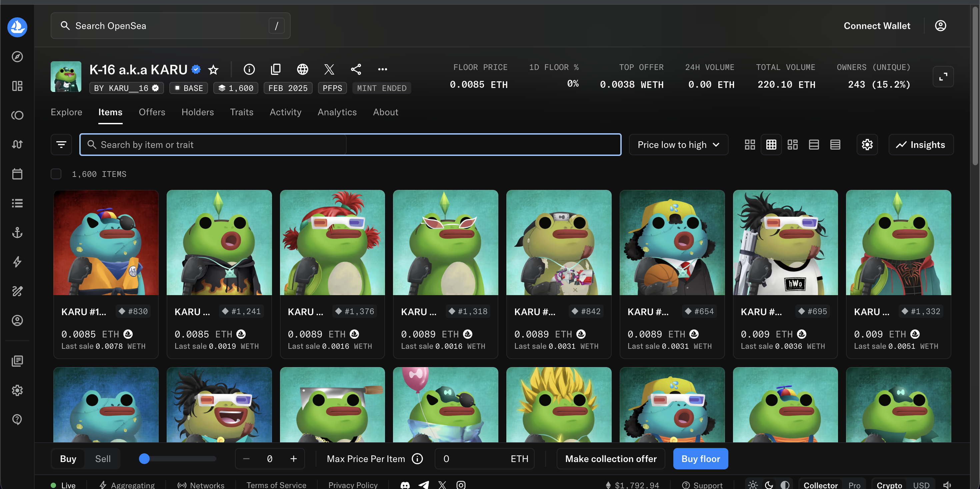
Task: Go to the OpenSea home logo
Action: (17, 27)
